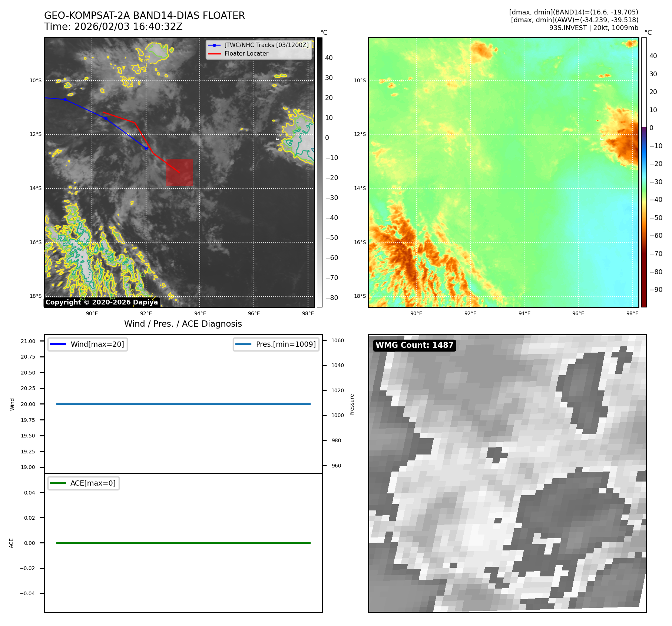Click the GEO-KOMPSAT-2A BAND14-DIAS FLOATER title
The image size is (672, 626).
click(x=144, y=16)
